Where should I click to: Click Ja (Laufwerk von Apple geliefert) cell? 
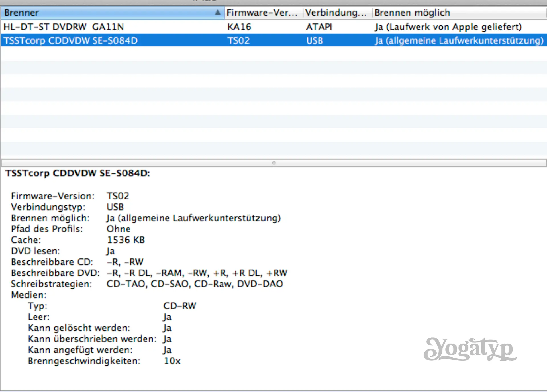(448, 27)
